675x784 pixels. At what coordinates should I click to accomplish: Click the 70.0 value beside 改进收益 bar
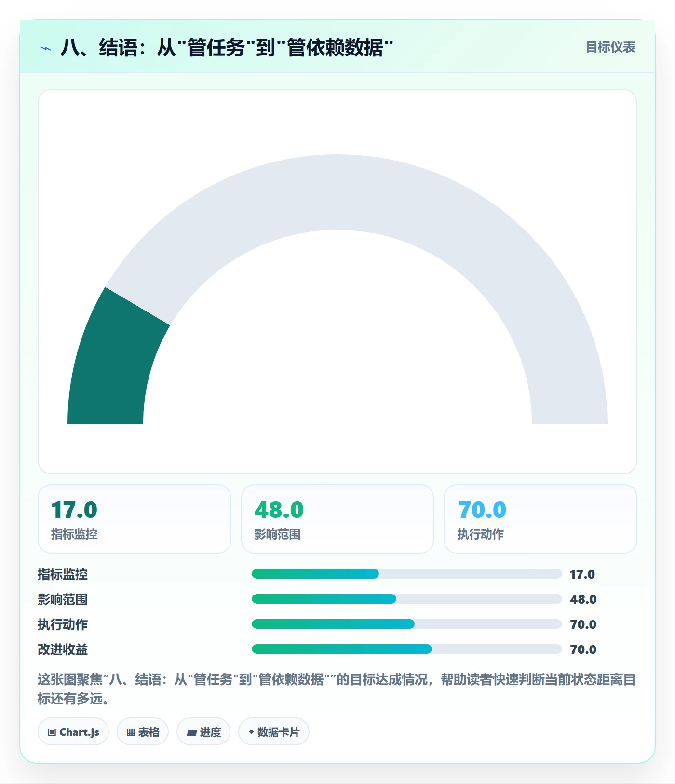pos(583,649)
